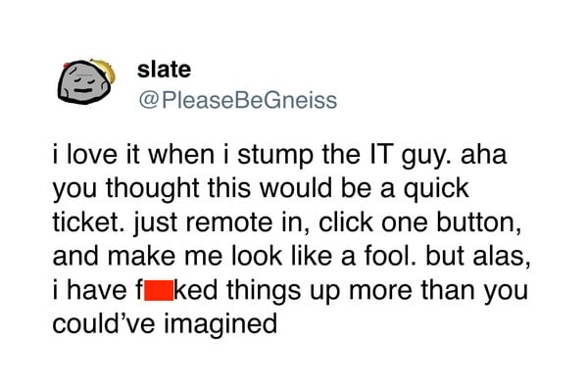Click the last word, imagined
Viewport: 587px width, 392px height.
coord(220,324)
